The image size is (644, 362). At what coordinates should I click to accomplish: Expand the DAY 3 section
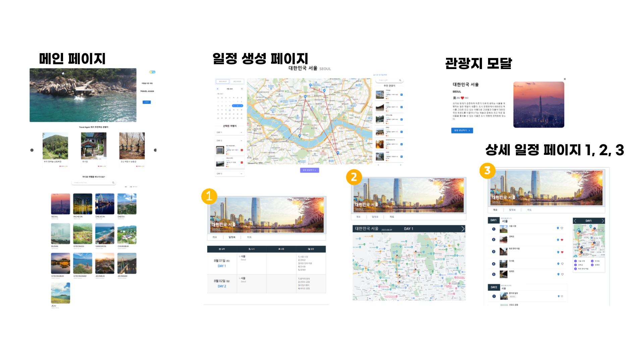[241, 173]
